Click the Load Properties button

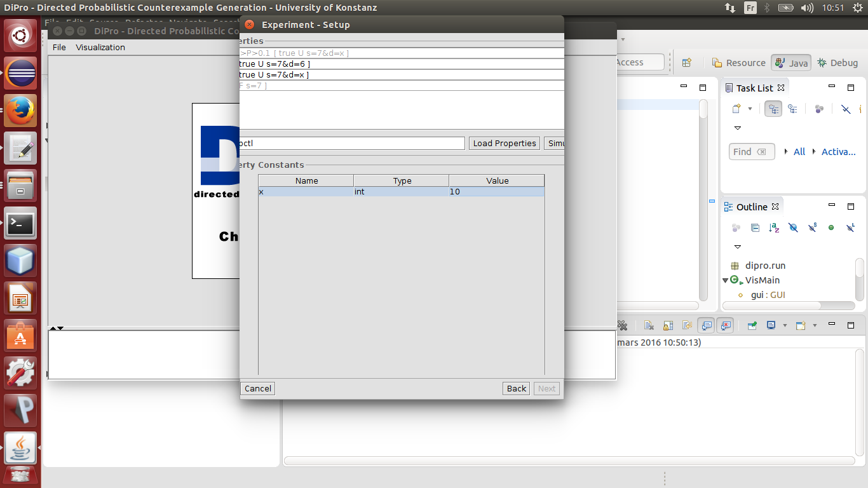coord(505,144)
